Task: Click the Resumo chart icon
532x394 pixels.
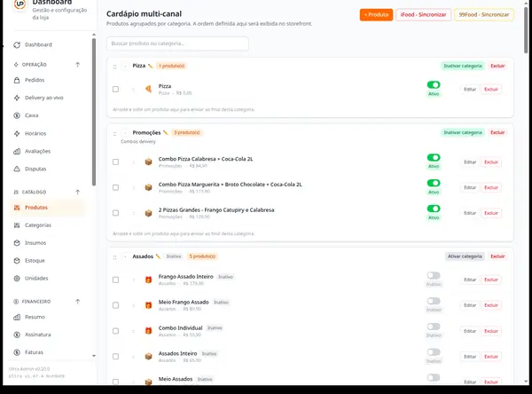Action: [17, 317]
